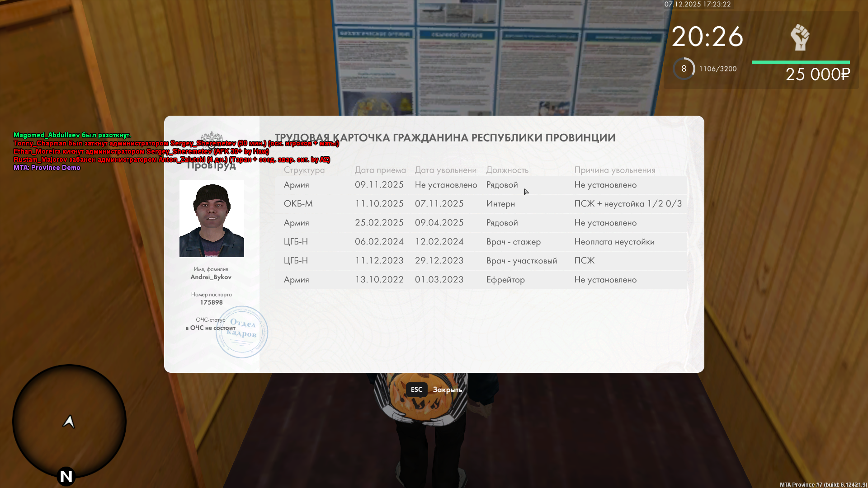This screenshot has width=868, height=488.
Task: Select the Должность column header
Action: pos(507,170)
